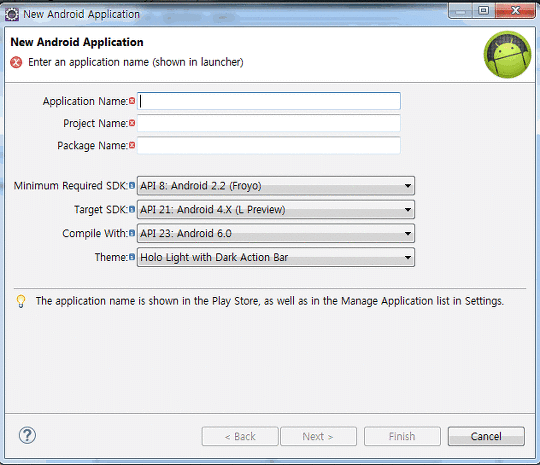Maximize the dialog window
The image size is (540, 465).
(x=484, y=11)
